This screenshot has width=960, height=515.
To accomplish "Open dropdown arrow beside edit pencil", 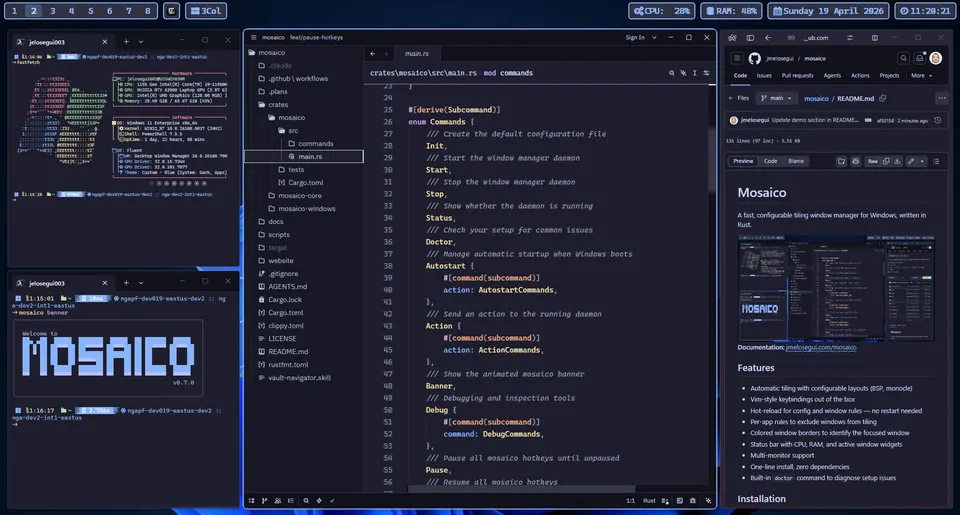I will [922, 161].
